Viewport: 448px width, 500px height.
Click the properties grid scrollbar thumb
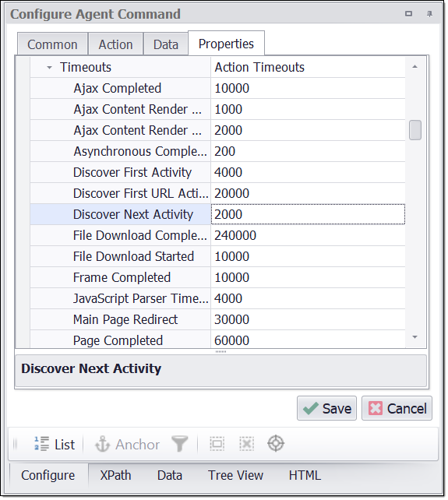click(x=415, y=130)
